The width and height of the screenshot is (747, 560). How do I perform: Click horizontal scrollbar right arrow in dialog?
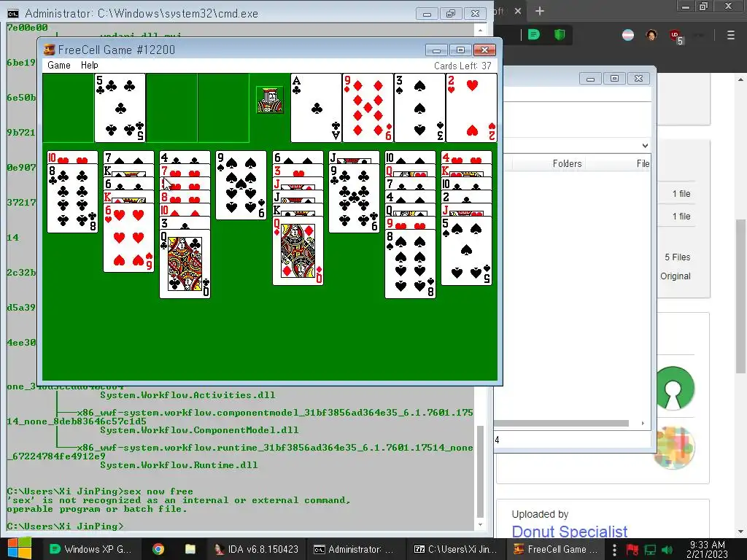point(643,424)
